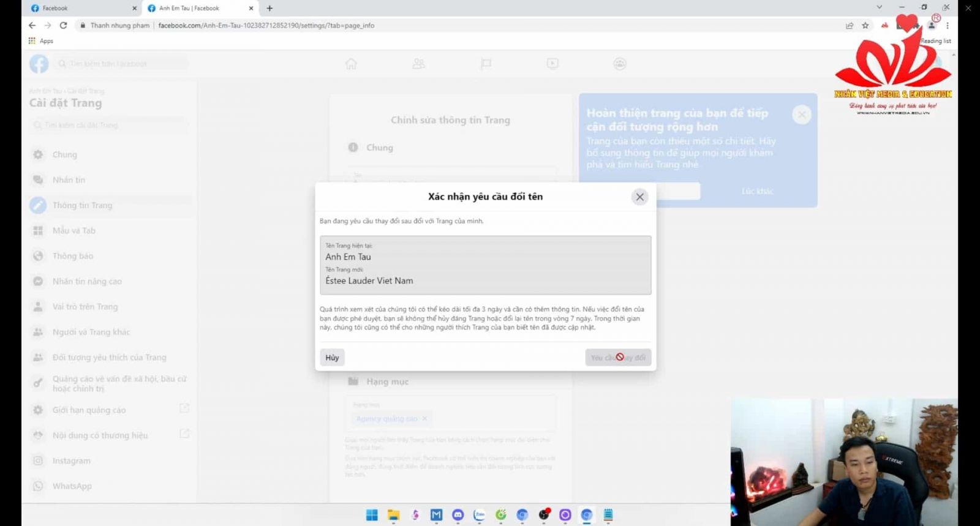Image resolution: width=980 pixels, height=526 pixels.
Task: Open Nhắn tin settings
Action: click(110, 180)
